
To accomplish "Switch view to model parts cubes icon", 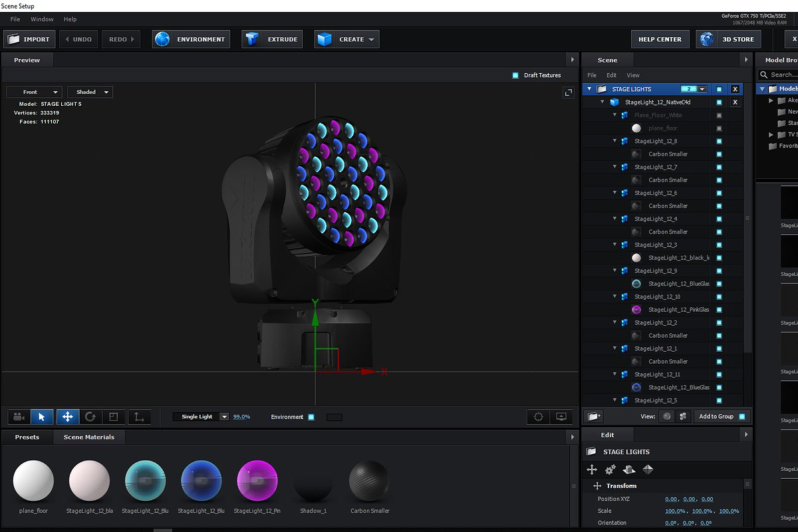I will pos(682,416).
